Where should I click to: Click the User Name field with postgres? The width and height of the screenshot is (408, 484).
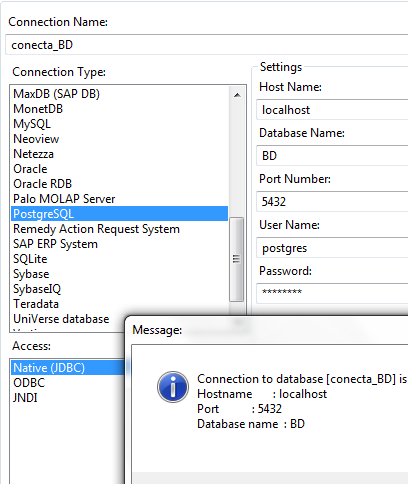[x=332, y=248]
